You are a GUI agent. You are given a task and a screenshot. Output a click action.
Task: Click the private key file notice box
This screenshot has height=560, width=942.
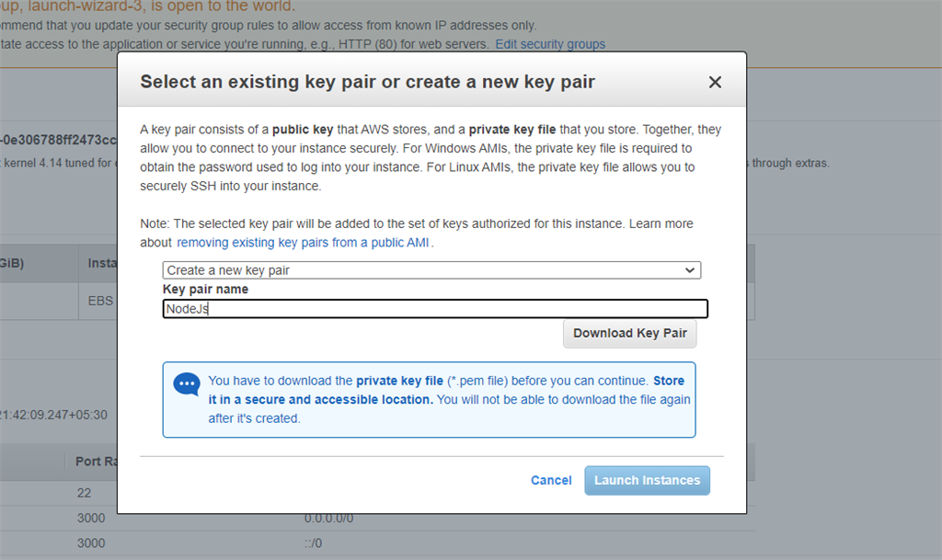(x=429, y=399)
